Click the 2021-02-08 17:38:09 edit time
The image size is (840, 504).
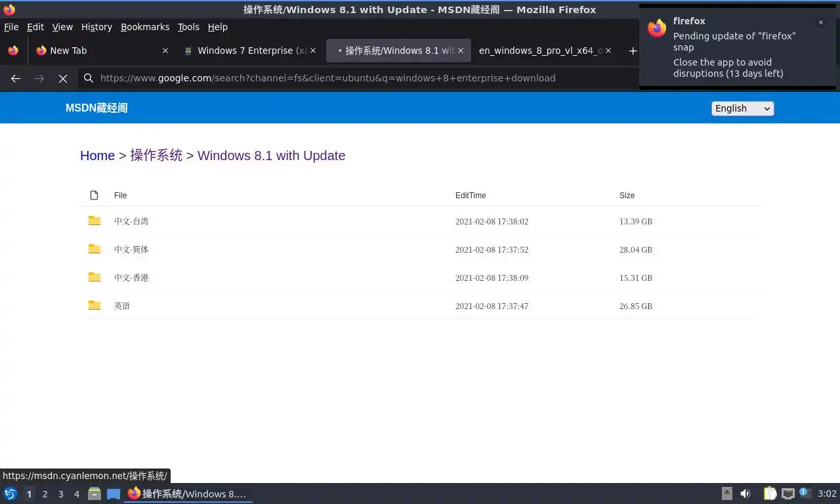492,278
